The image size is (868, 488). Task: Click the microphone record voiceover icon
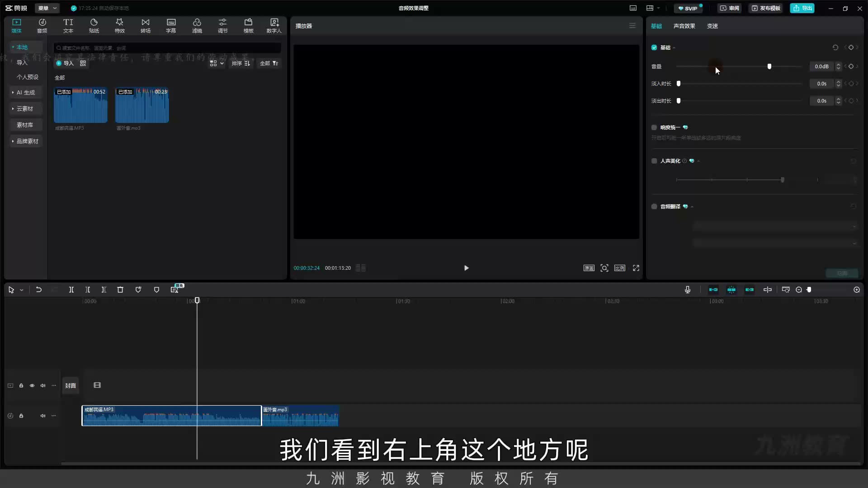(x=688, y=290)
